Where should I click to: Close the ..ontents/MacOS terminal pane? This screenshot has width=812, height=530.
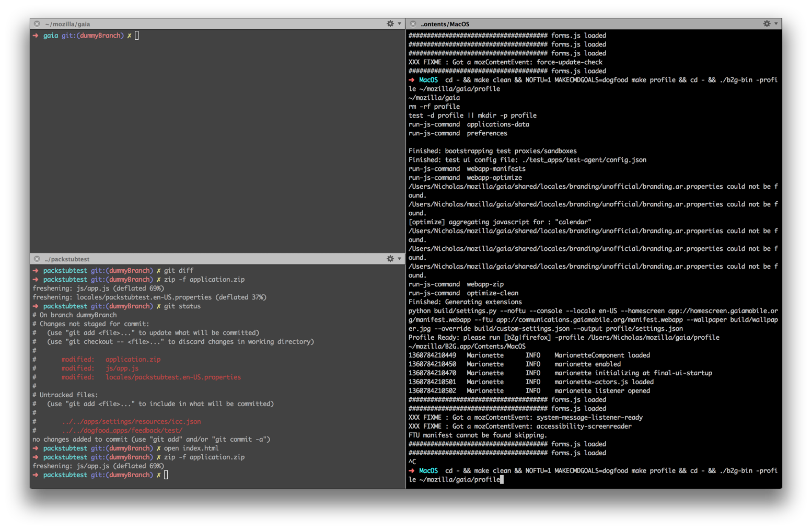(413, 24)
